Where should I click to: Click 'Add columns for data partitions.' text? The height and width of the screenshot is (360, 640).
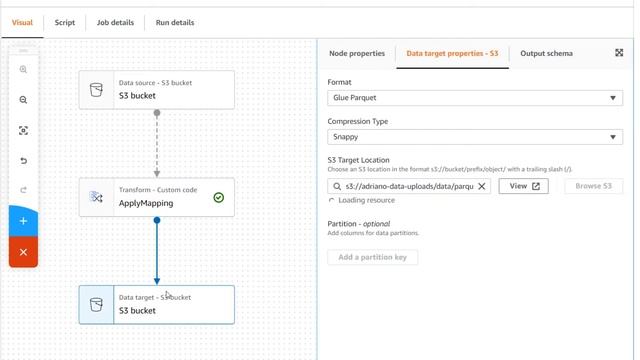coord(373,233)
